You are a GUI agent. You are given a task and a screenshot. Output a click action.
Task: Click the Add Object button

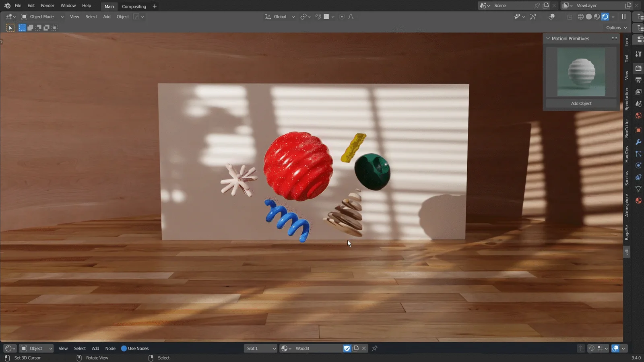[x=581, y=103]
